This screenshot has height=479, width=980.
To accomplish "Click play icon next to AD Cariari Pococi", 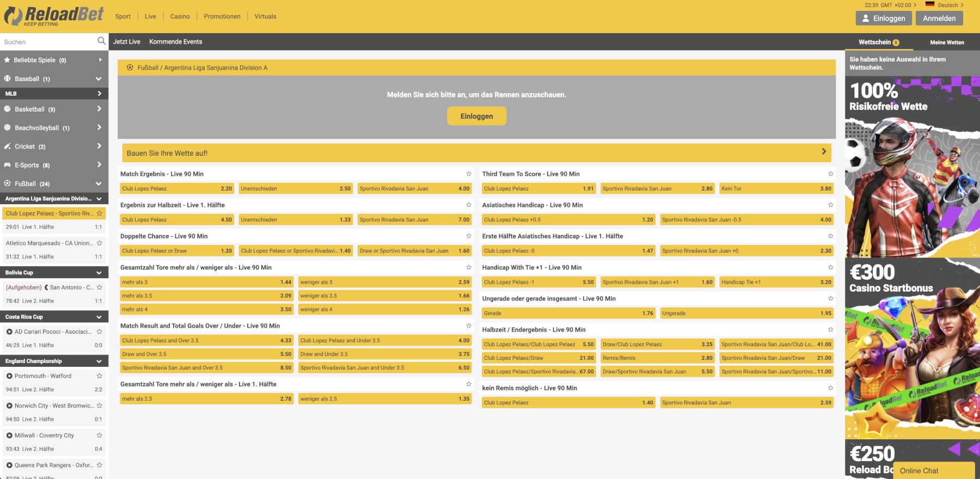I will tap(9, 331).
